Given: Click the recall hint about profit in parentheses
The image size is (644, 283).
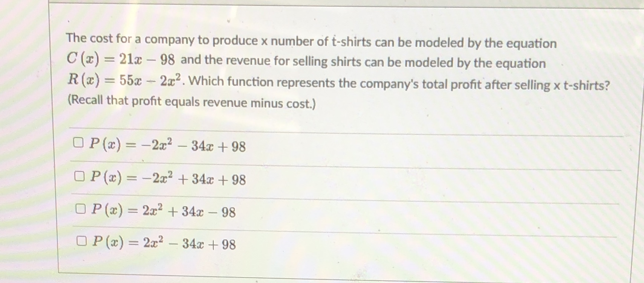Looking at the screenshot, I should tap(191, 102).
